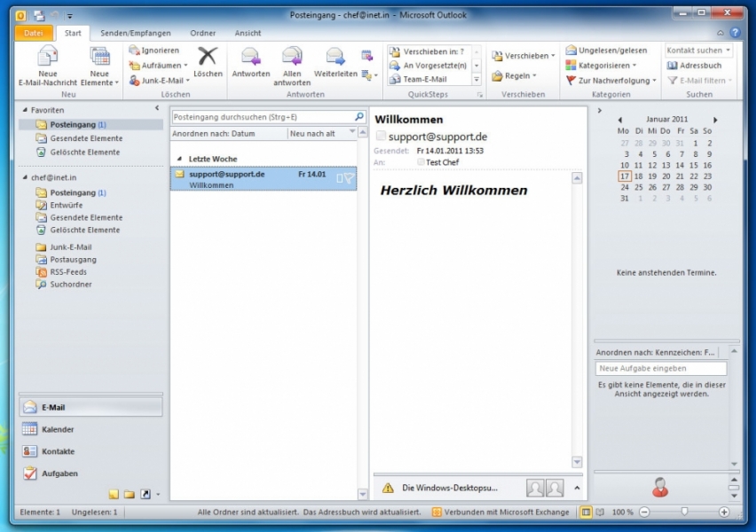Click the Antworten reply icon
The height and width of the screenshot is (532, 756).
point(250,58)
